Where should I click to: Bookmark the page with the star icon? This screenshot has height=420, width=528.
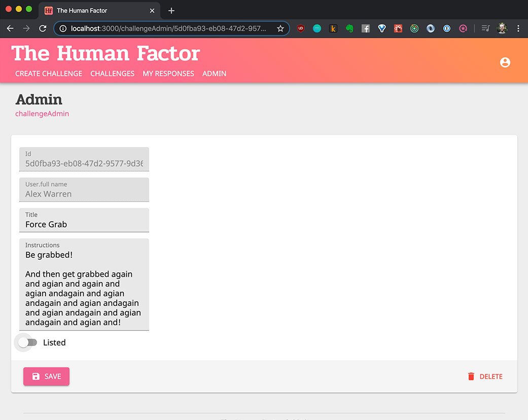pos(280,28)
